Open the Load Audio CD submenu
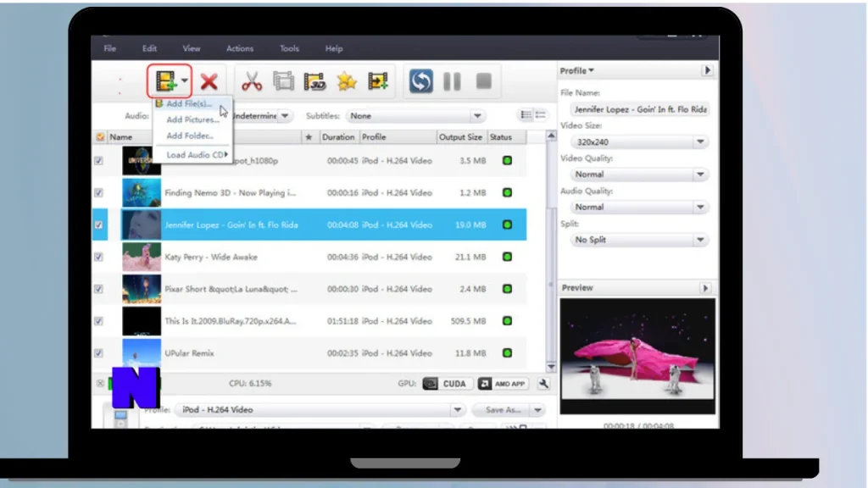The width and height of the screenshot is (868, 488). click(x=192, y=155)
